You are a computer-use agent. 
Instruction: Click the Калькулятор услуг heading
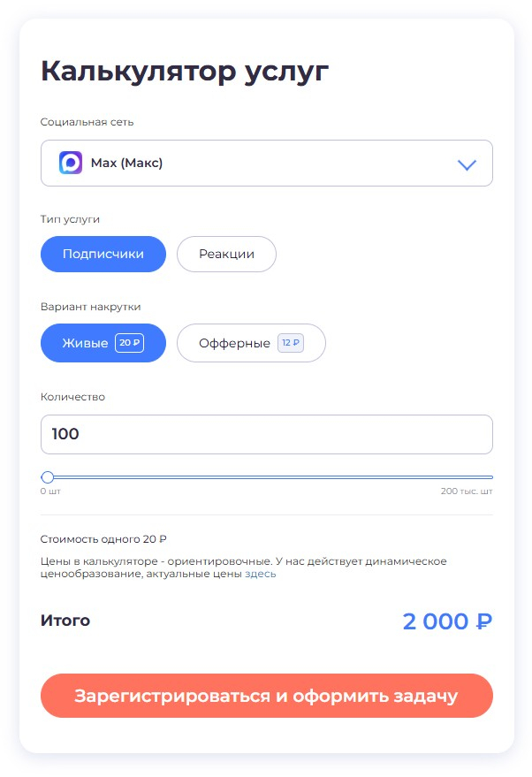coord(185,72)
